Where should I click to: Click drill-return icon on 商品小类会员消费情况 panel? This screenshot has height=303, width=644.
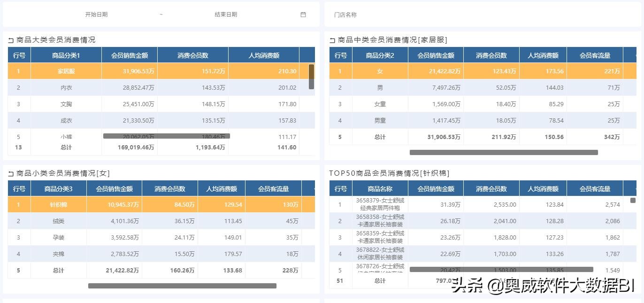11,173
